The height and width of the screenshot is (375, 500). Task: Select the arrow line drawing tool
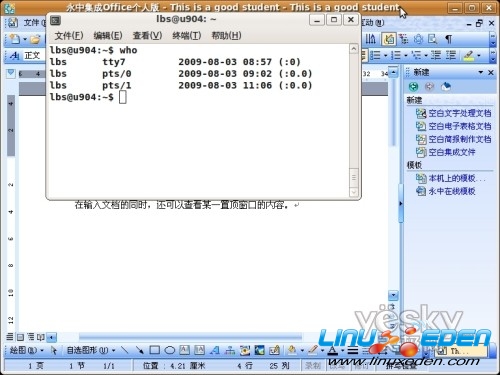(140, 350)
